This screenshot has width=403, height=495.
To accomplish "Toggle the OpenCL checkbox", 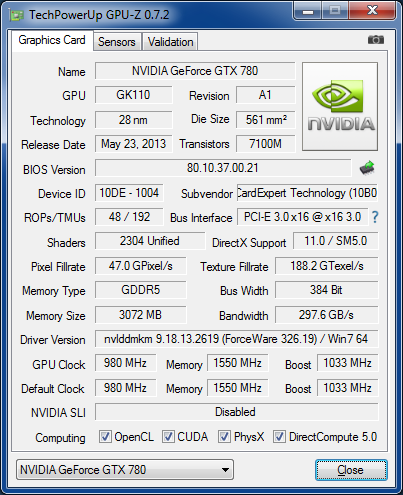I will 105,436.
